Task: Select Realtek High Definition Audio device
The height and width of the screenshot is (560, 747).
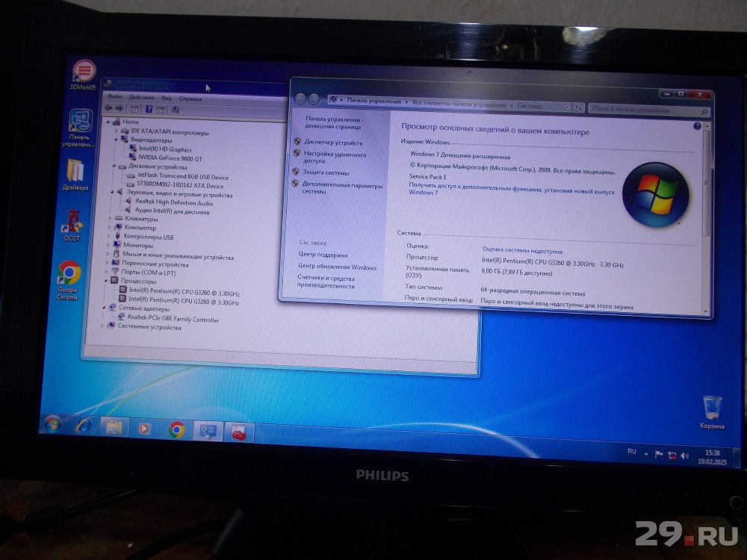Action: pos(174,202)
